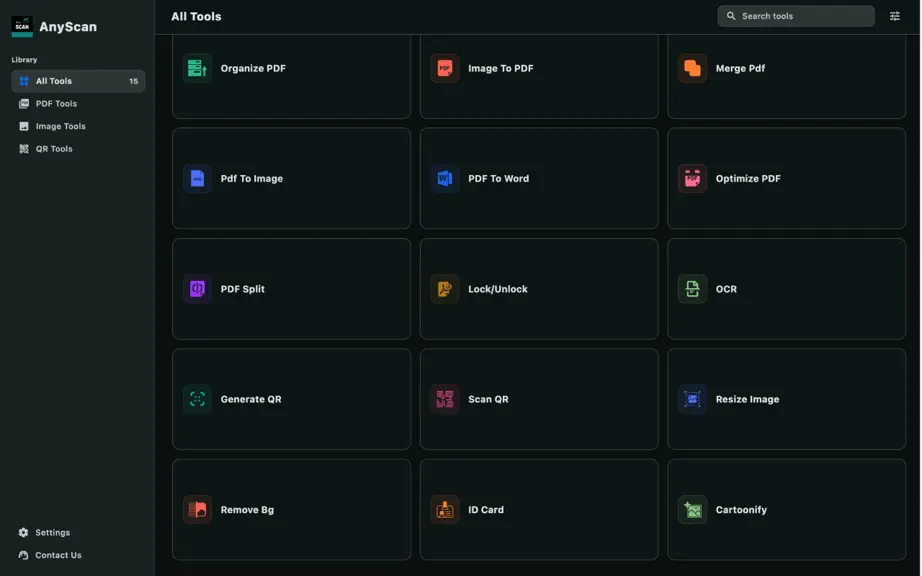Select the Merge Pdf orange icon

point(692,68)
